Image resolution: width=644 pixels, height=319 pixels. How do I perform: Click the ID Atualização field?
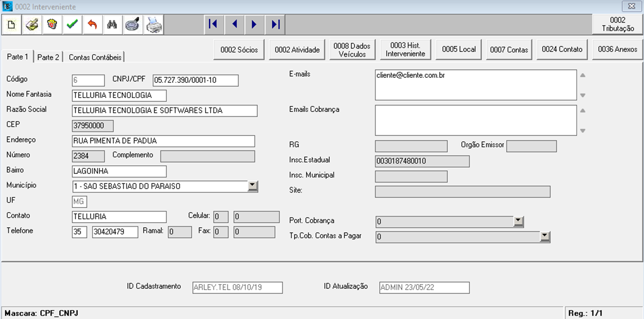tap(424, 287)
